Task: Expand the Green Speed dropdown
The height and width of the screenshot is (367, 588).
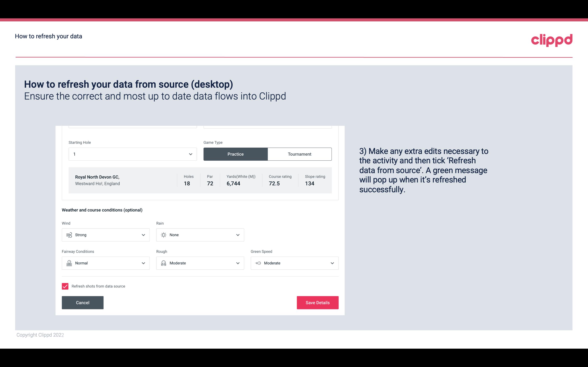Action: click(332, 263)
